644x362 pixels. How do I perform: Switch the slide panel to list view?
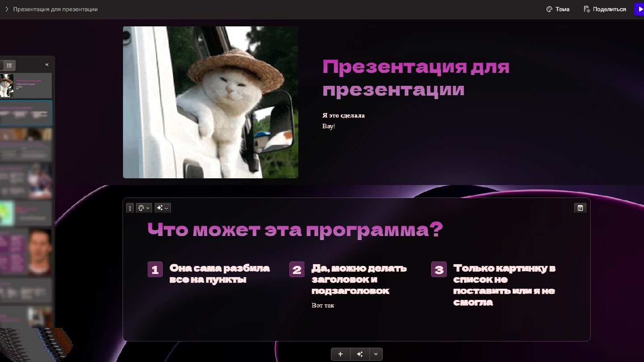9,65
